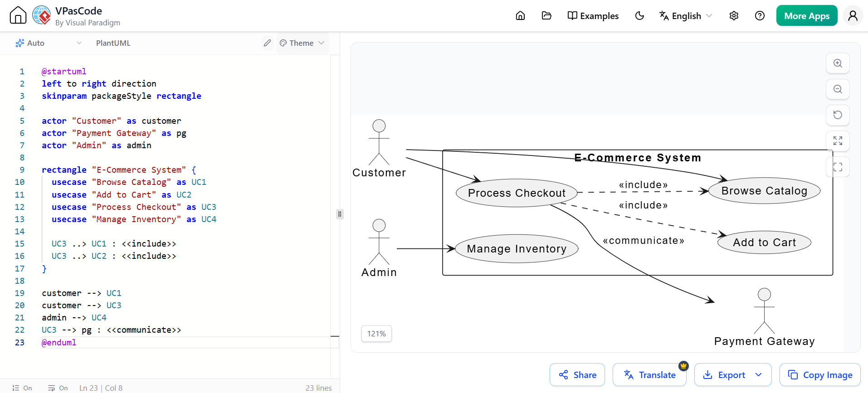Toggle dark mode with moon icon

click(x=639, y=16)
